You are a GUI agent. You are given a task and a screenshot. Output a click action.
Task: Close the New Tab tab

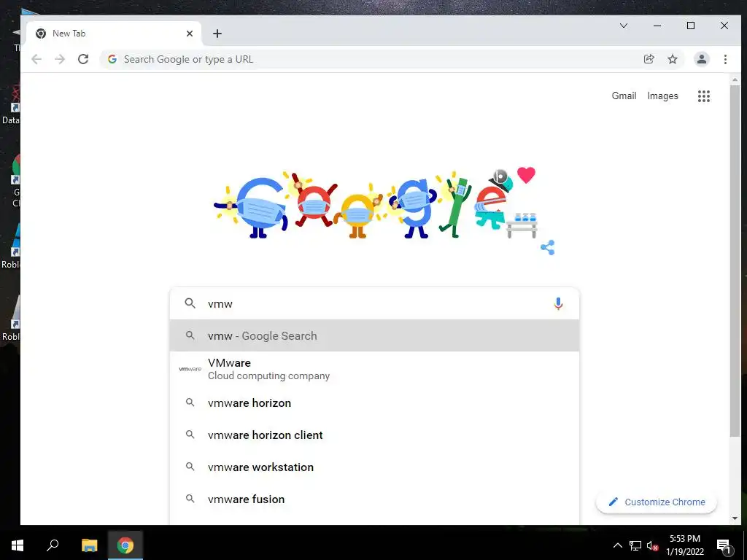[190, 34]
